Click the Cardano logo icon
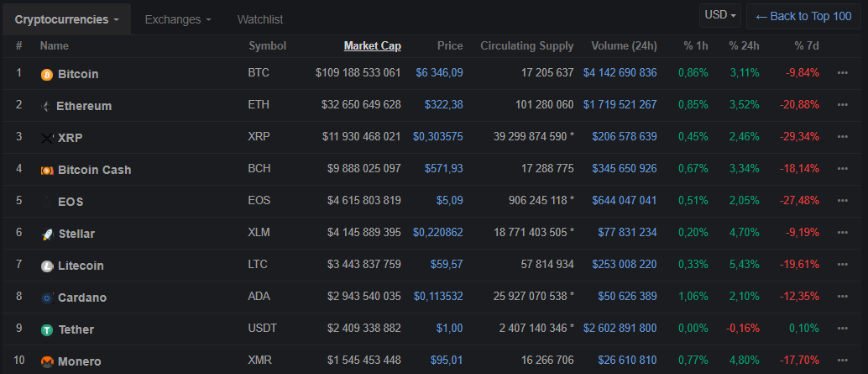 point(47,298)
